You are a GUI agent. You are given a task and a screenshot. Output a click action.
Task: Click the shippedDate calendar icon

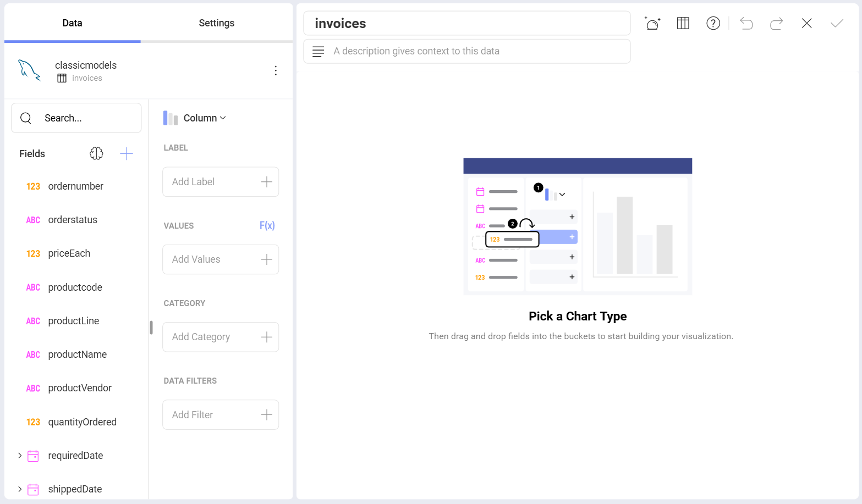tap(33, 489)
